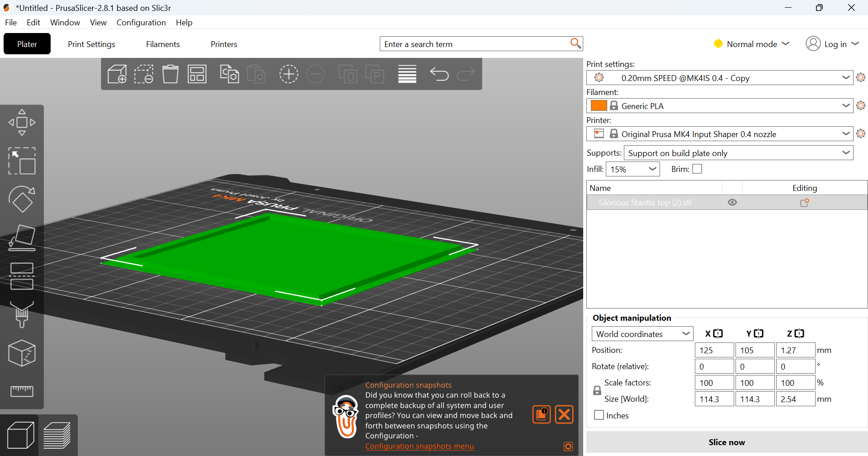
Task: Open the Print settings profile dropdown
Action: coord(720,78)
